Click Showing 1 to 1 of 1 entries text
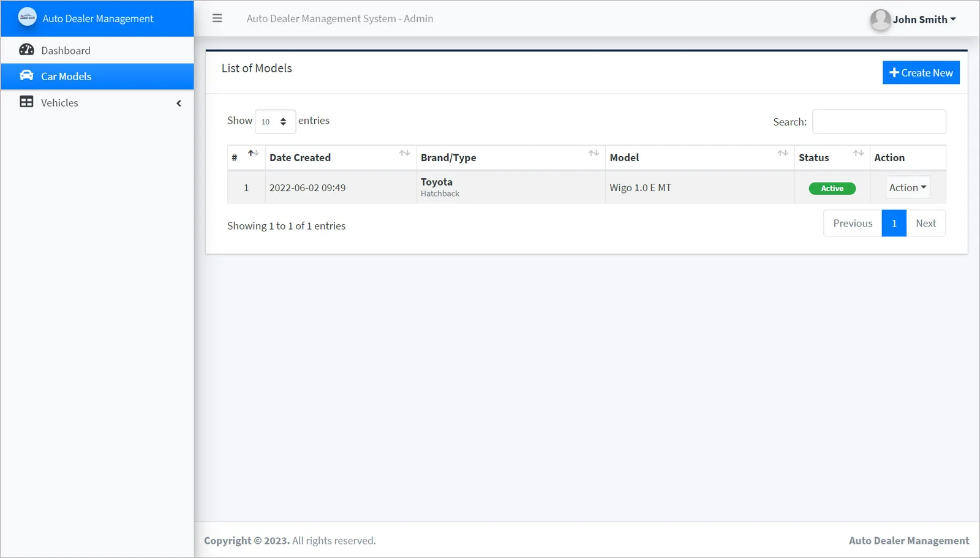 tap(286, 225)
